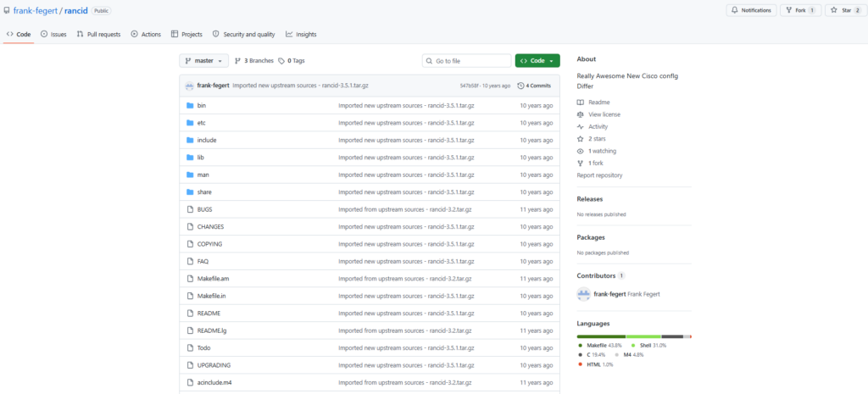Open the etc folder icon
Image resolution: width=868 pixels, height=394 pixels.
click(190, 123)
